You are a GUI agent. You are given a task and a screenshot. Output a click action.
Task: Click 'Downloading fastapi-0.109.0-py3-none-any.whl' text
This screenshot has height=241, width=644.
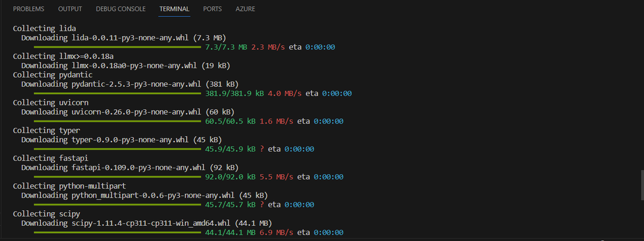[113, 167]
